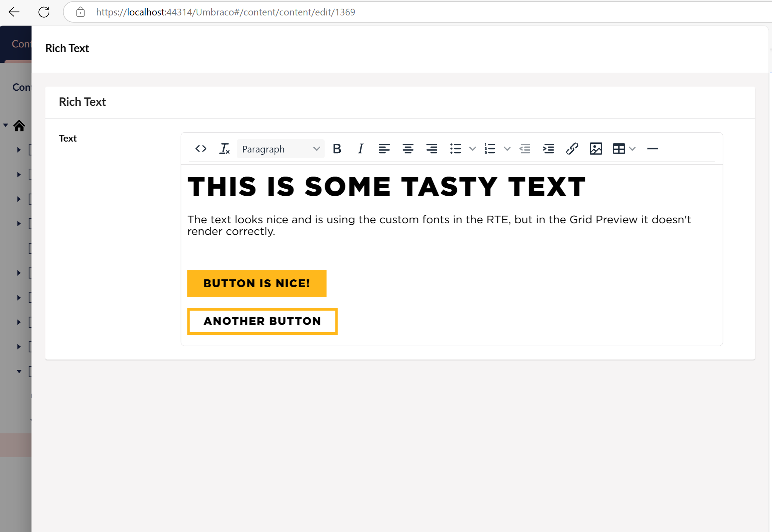The height and width of the screenshot is (532, 772).
Task: Align text to the left
Action: (384, 149)
